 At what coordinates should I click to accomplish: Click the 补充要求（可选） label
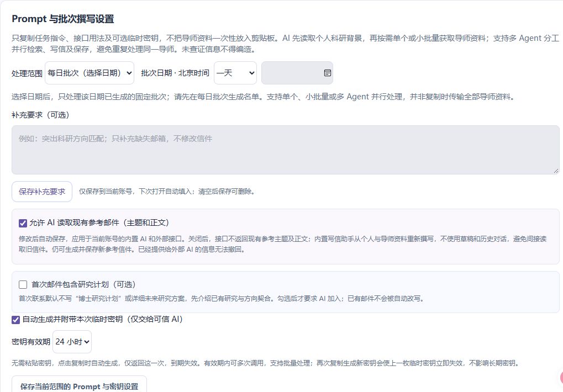(40, 115)
